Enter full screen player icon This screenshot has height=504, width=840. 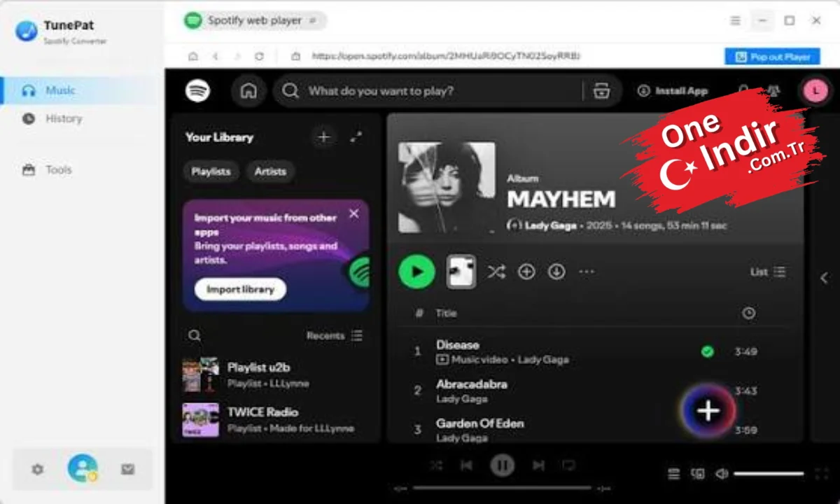pos(822,474)
